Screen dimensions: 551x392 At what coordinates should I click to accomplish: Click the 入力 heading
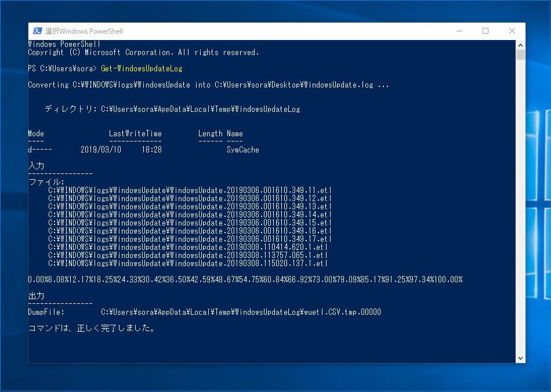(36, 166)
